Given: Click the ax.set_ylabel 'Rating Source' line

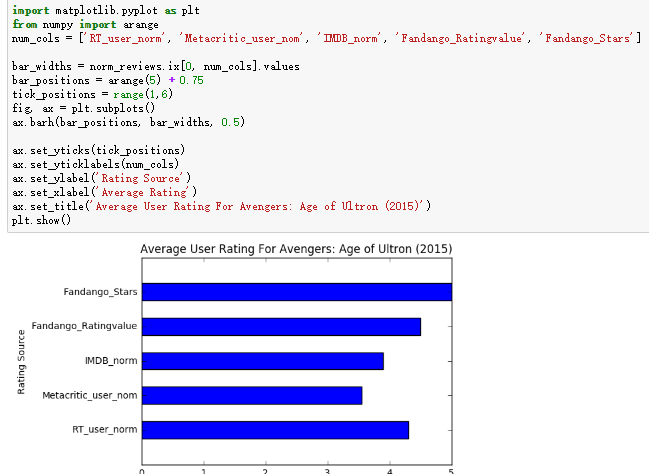Looking at the screenshot, I should [x=101, y=178].
